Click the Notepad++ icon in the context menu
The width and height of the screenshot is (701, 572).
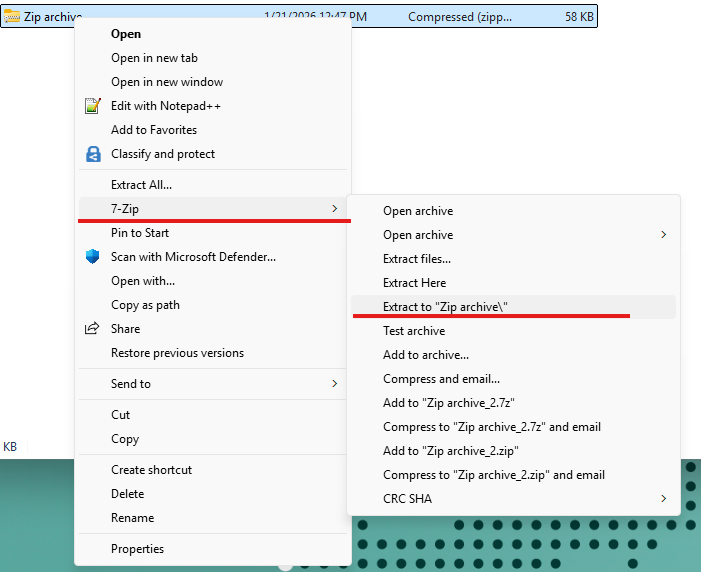(x=93, y=106)
